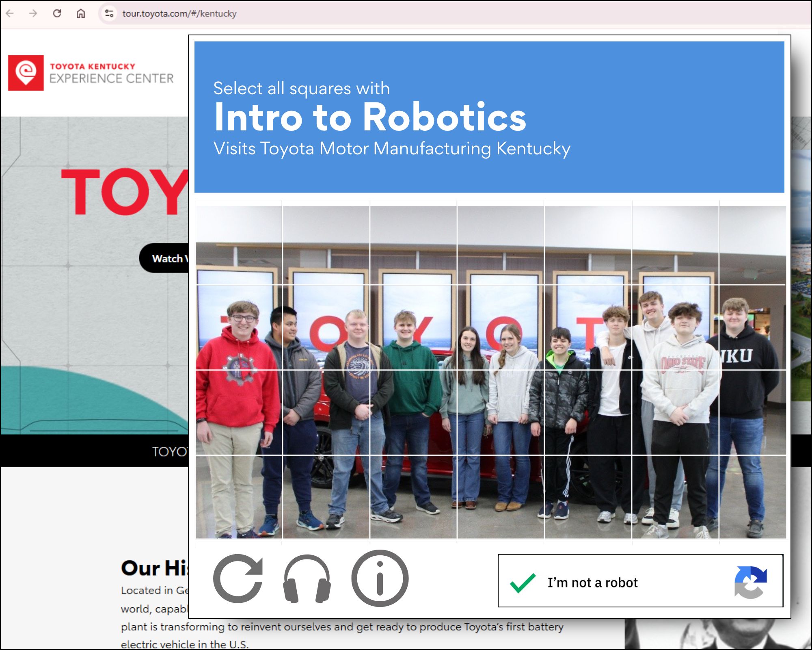Open the captcha info help icon
The width and height of the screenshot is (812, 650).
click(x=380, y=578)
